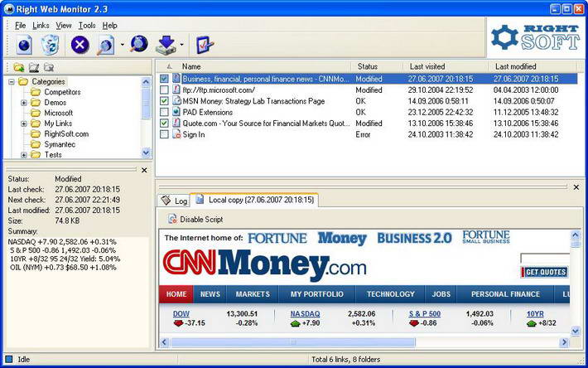Click the GET QUOTES button
This screenshot has width=588, height=368.
pyautogui.click(x=545, y=272)
